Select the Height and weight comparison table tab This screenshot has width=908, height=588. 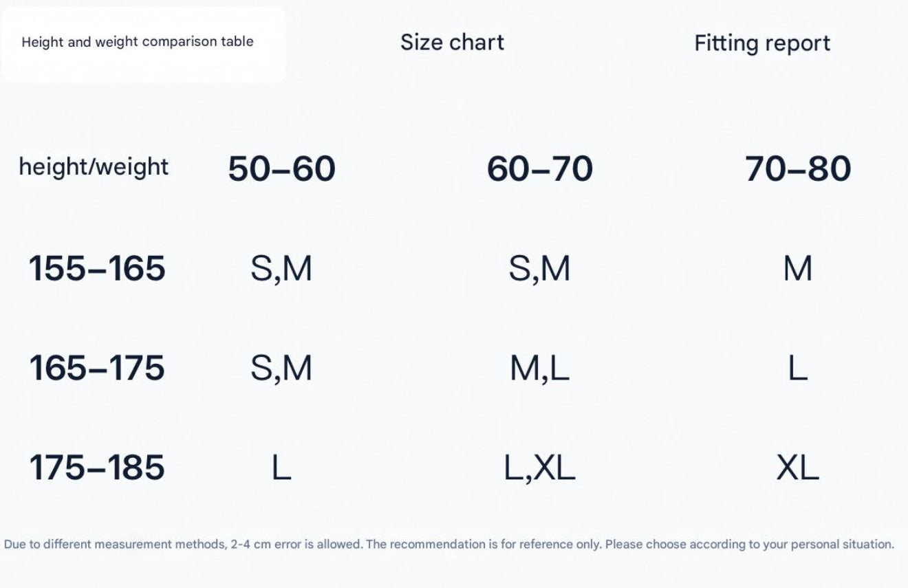coord(138,42)
